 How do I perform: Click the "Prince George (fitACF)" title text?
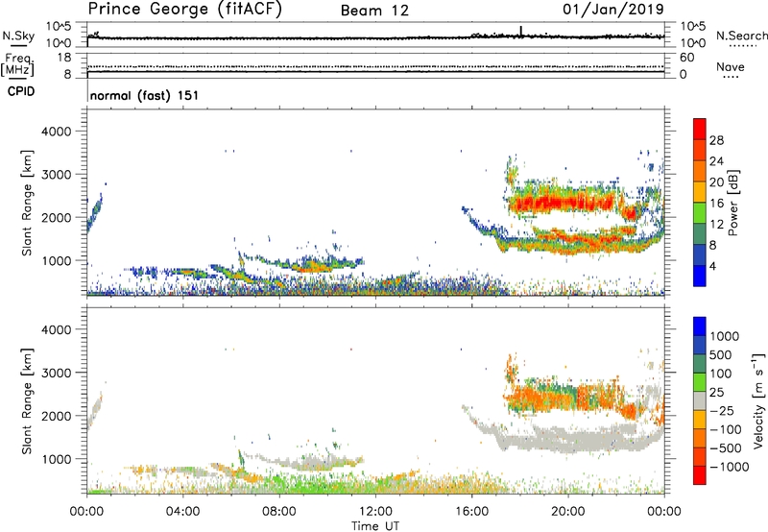pyautogui.click(x=184, y=9)
